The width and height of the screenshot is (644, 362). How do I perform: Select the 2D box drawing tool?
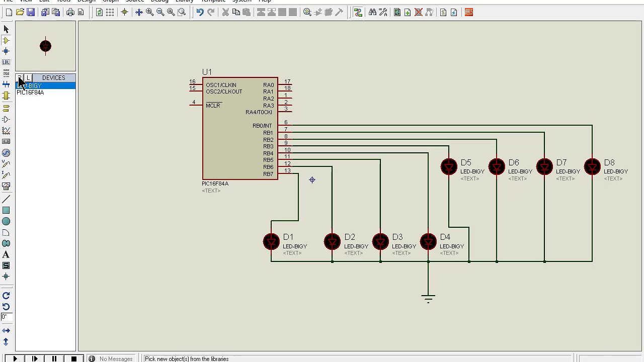coord(6,211)
